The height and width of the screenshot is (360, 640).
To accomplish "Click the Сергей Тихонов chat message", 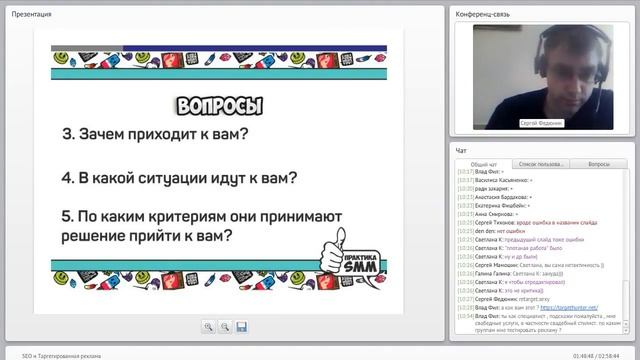I will click(527, 223).
